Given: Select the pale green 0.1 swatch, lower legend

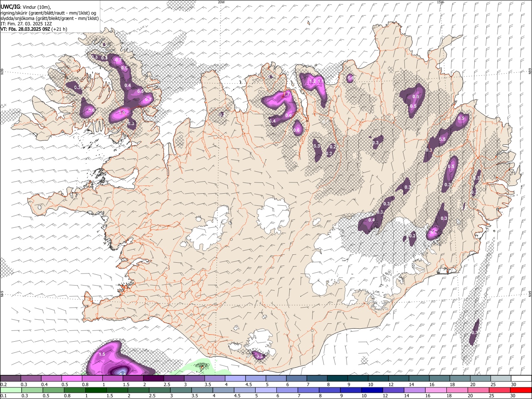Looking at the screenshot, I should [11, 390].
